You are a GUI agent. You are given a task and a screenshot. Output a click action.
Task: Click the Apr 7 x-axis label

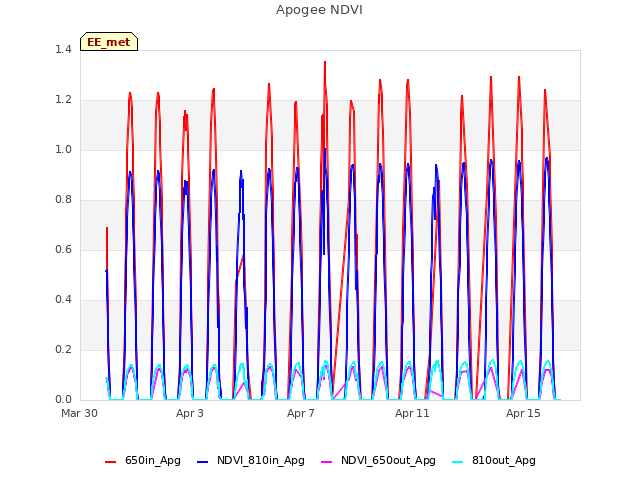[301, 413]
